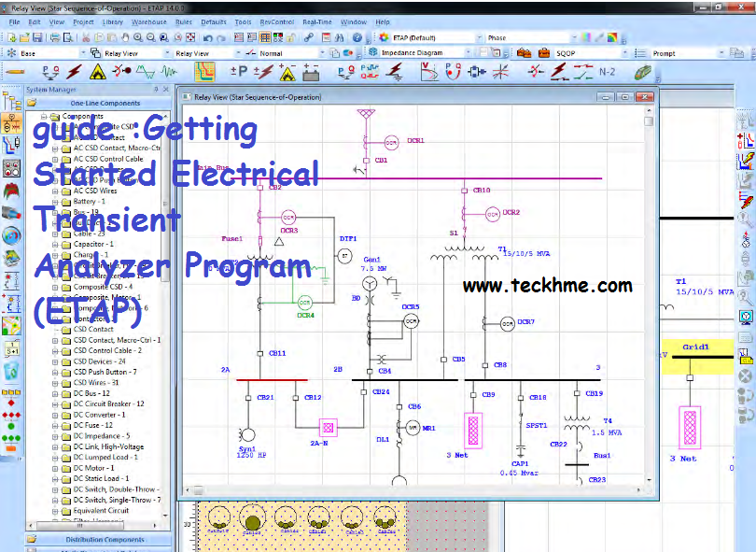Open N-2 contingency analysis icon

[607, 72]
